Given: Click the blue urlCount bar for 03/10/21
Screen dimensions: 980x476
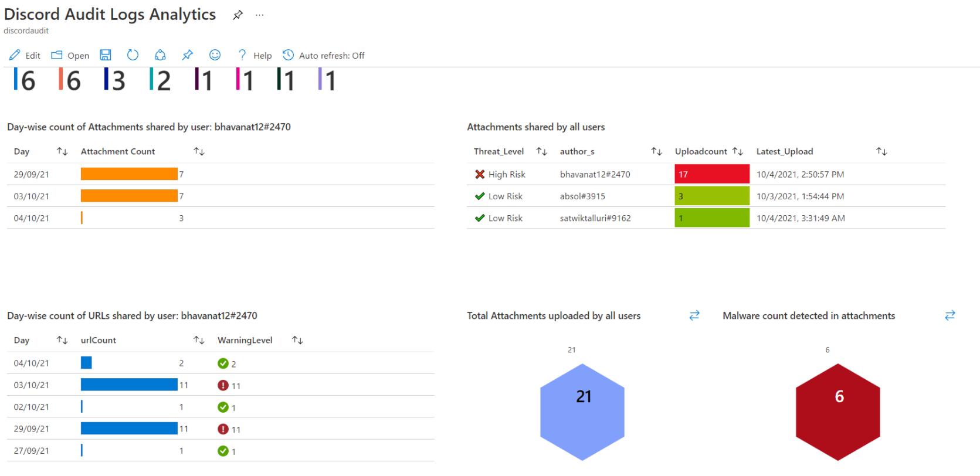Looking at the screenshot, I should click(129, 385).
